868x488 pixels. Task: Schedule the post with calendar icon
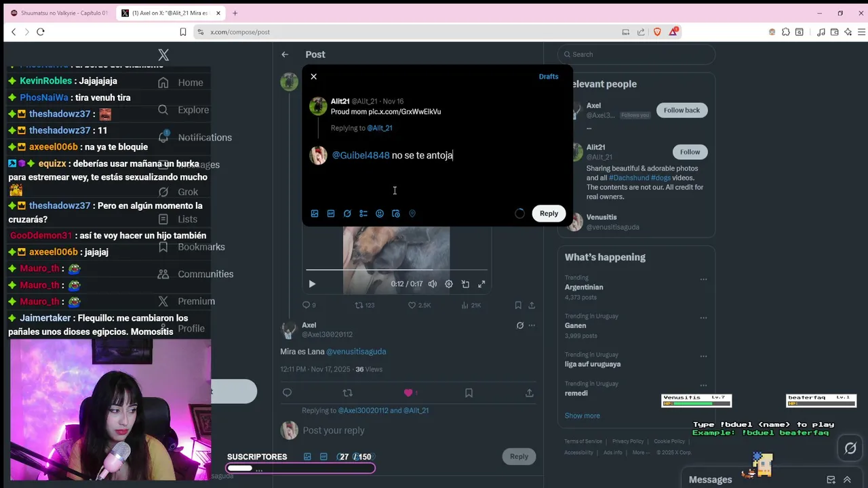point(396,213)
